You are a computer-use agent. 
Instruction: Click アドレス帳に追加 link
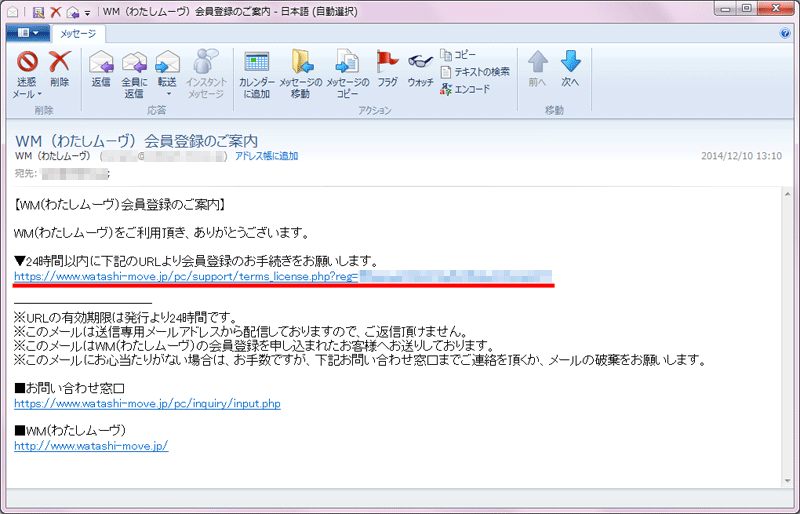[x=266, y=156]
